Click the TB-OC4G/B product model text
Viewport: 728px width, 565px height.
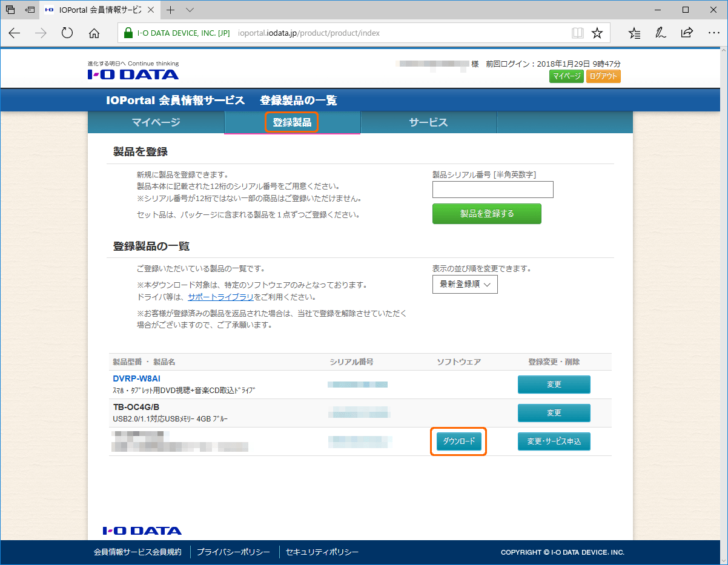136,407
